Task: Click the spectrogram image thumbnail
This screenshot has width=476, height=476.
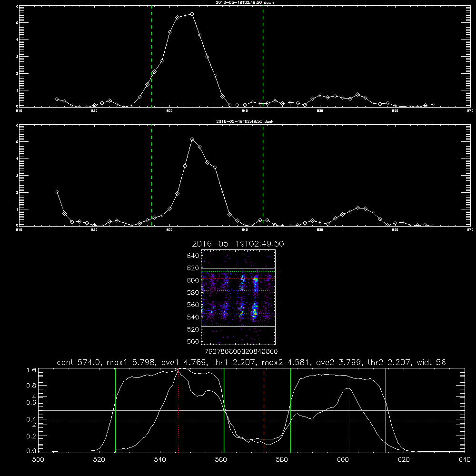Action: [238, 297]
